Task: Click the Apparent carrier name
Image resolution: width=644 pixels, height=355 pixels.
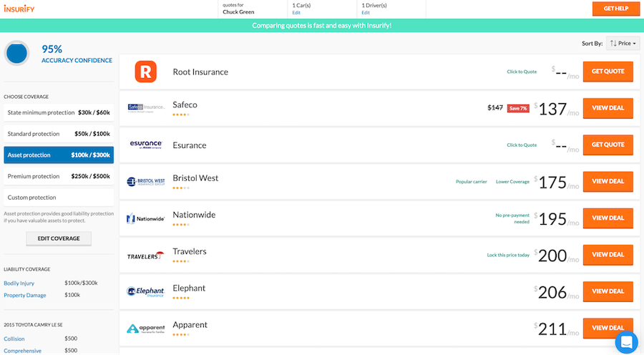Action: point(190,325)
